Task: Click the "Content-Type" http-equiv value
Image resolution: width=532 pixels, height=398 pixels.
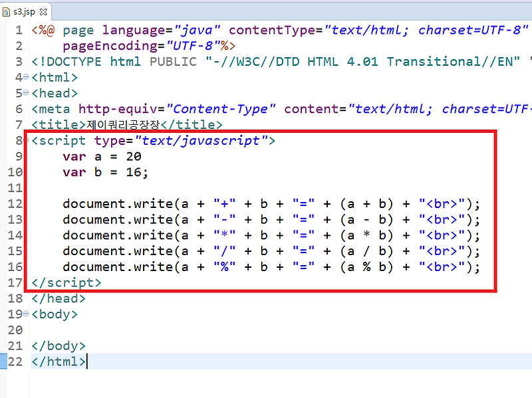Action: point(221,109)
